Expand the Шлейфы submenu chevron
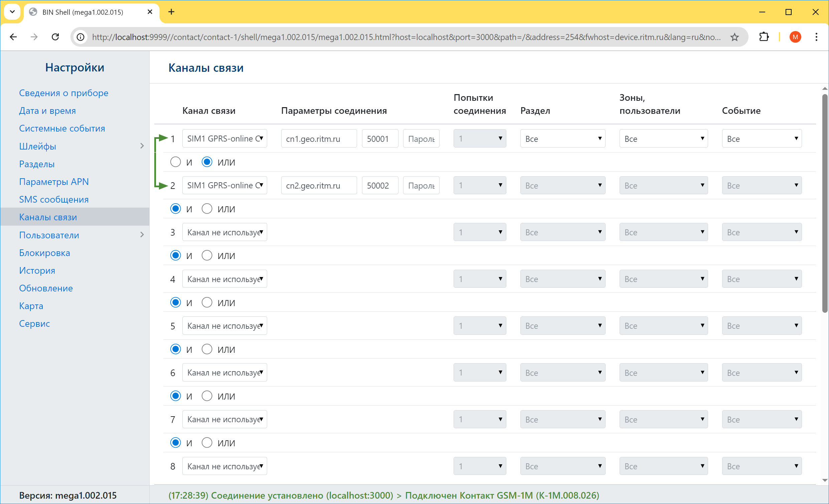The height and width of the screenshot is (504, 829). point(142,146)
